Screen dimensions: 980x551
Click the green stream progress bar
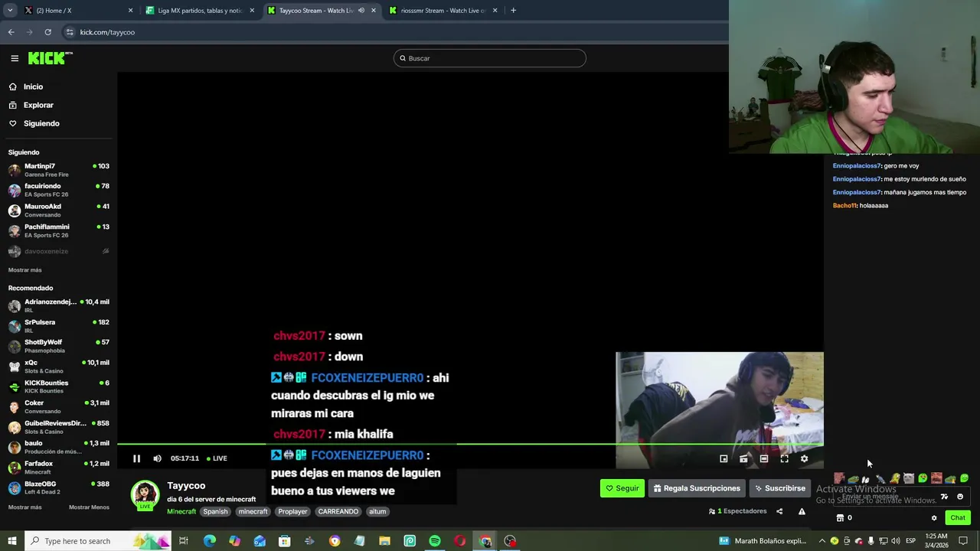pyautogui.click(x=470, y=444)
